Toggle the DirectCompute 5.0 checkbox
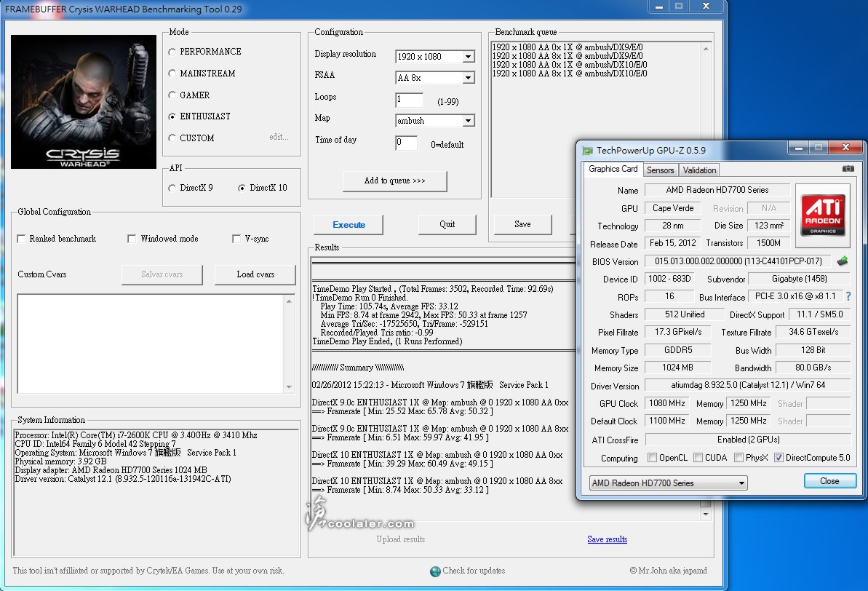Viewport: 868px width, 591px height. tap(779, 458)
